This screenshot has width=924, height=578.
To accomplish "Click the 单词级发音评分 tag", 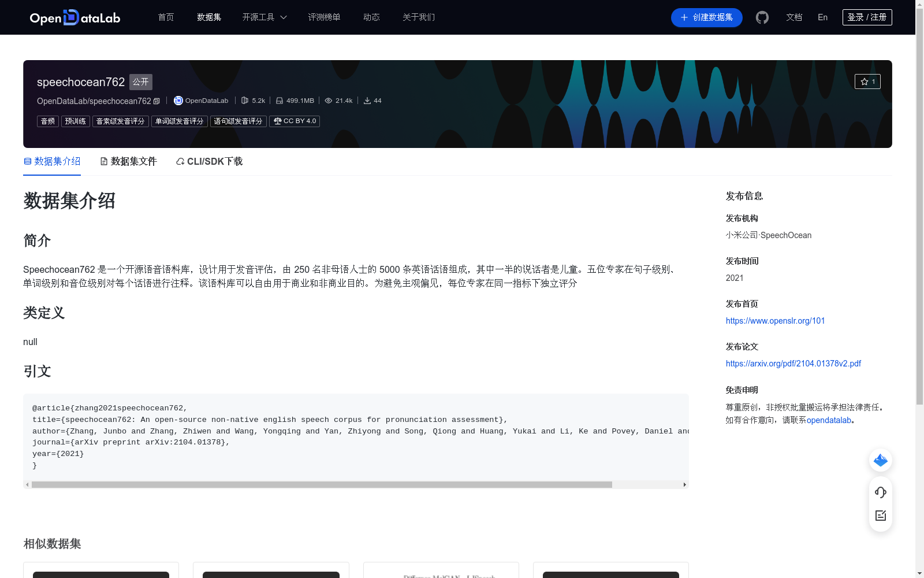I will point(180,121).
